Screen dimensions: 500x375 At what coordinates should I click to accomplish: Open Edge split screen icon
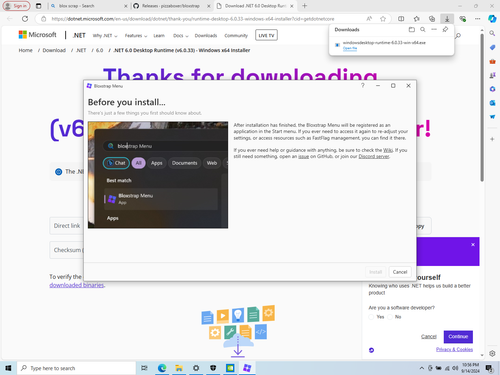(x=401, y=19)
